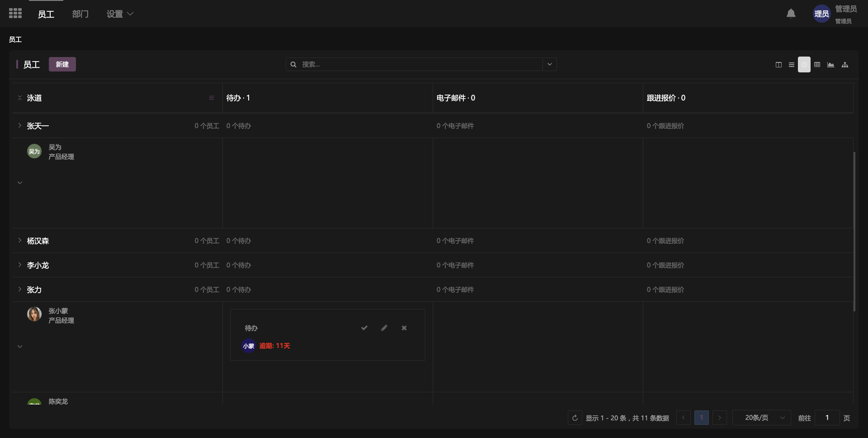Toggle the 泳道 swimlane settings icon

211,98
